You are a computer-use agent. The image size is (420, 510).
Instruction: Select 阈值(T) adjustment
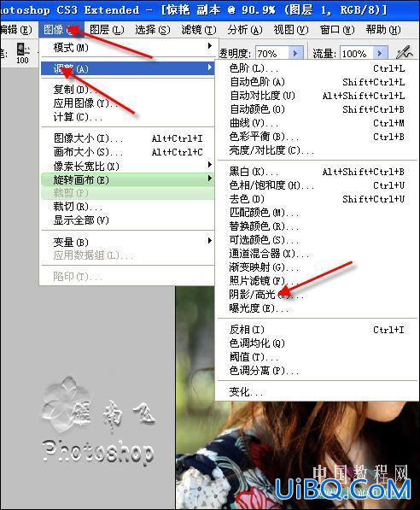[318, 357]
